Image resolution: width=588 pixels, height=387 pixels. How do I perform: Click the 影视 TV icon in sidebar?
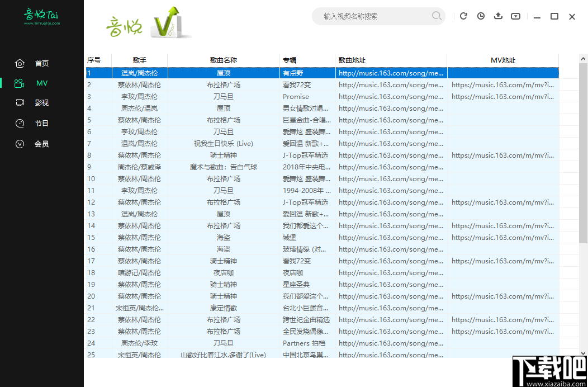point(20,103)
